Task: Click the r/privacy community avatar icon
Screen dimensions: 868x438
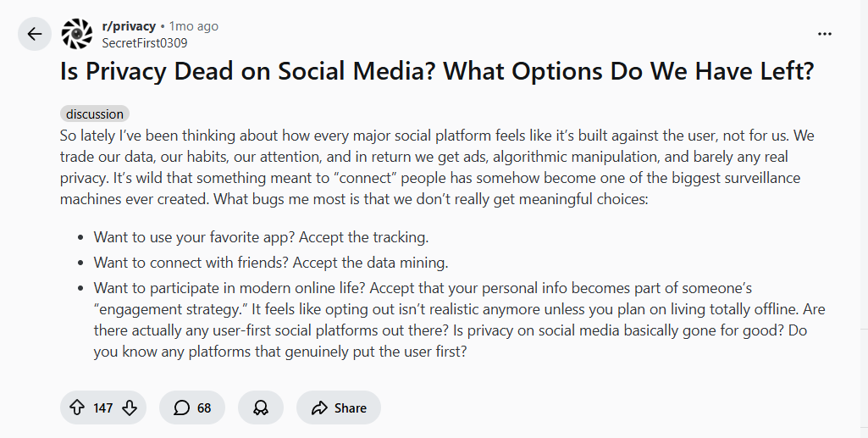Action: click(77, 34)
